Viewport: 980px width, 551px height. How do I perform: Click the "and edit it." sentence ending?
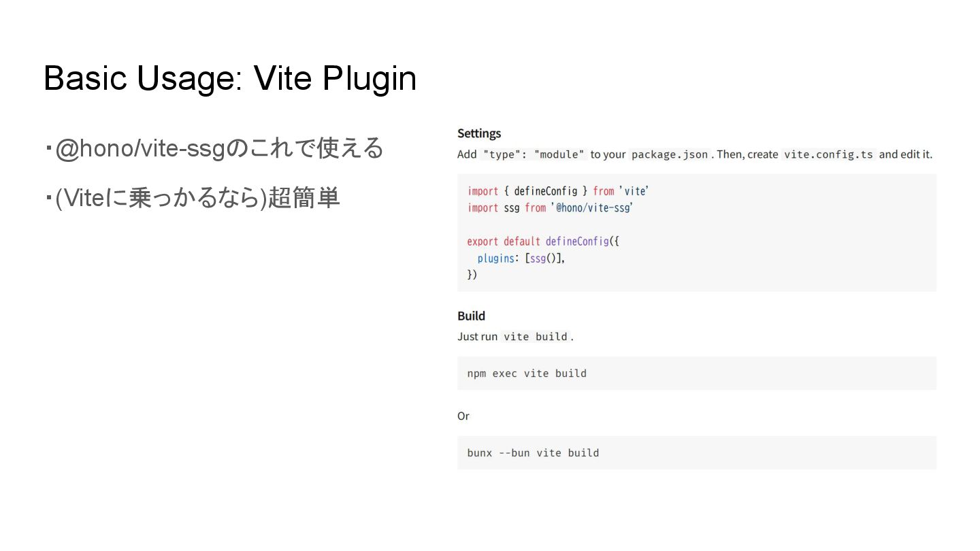[x=905, y=154]
